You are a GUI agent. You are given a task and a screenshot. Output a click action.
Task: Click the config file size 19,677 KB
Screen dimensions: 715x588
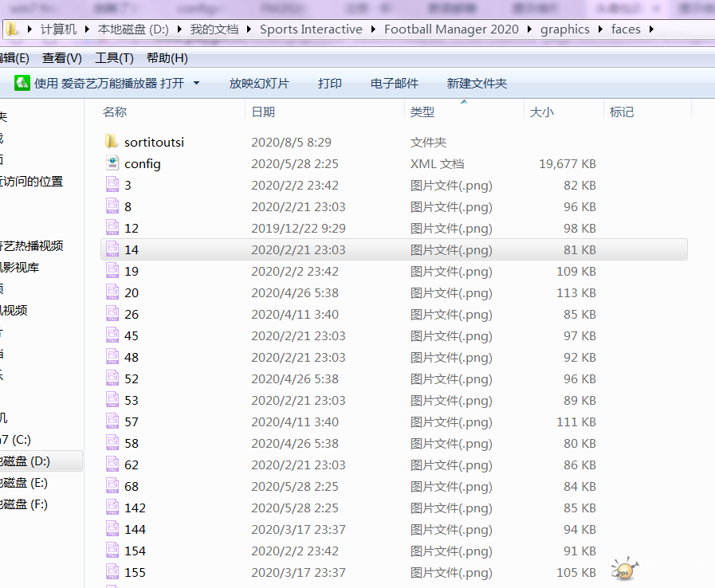568,163
